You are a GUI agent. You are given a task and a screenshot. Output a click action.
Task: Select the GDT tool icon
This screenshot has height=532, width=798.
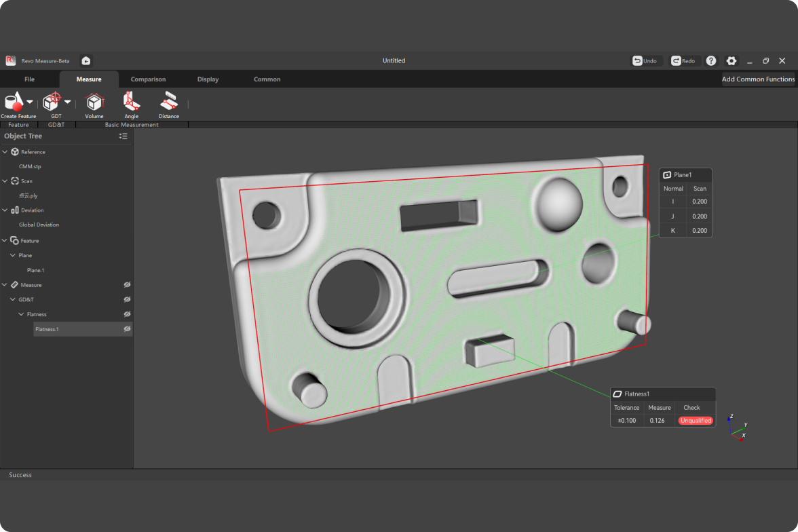[x=52, y=102]
